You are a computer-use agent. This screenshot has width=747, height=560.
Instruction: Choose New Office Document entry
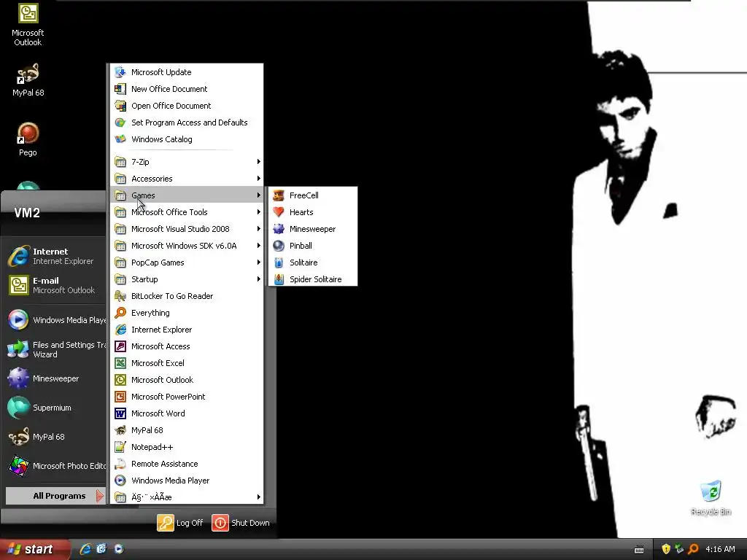187,89
